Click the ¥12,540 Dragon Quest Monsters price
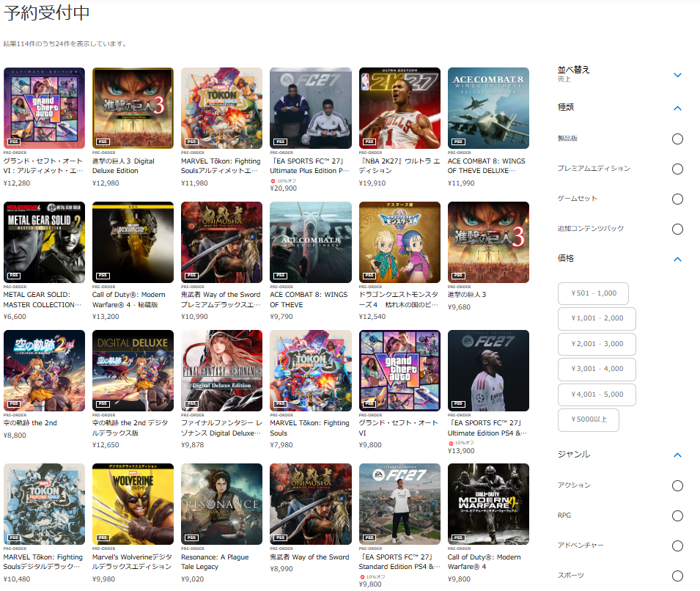Screen dimensions: 700x591 tap(372, 317)
